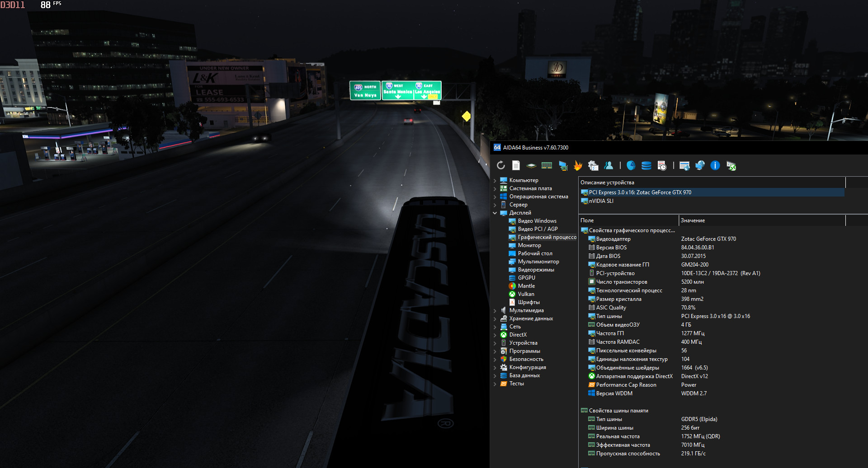Image resolution: width=868 pixels, height=468 pixels.
Task: Launch the flame stability test icon
Action: [x=578, y=166]
